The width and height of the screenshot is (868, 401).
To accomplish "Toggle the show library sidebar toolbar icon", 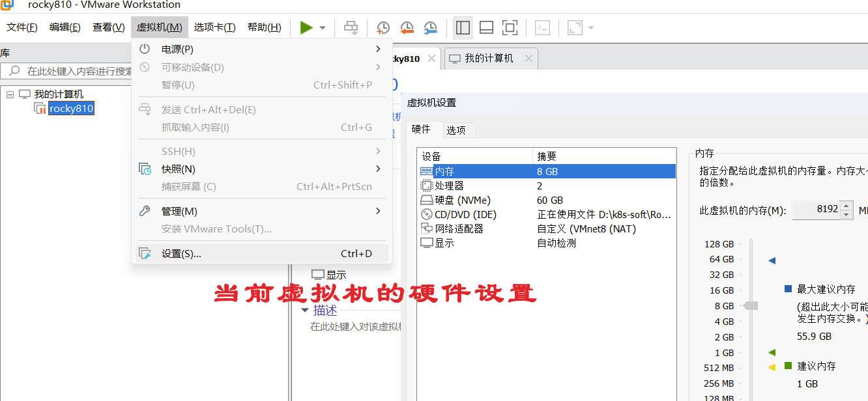I will click(463, 27).
